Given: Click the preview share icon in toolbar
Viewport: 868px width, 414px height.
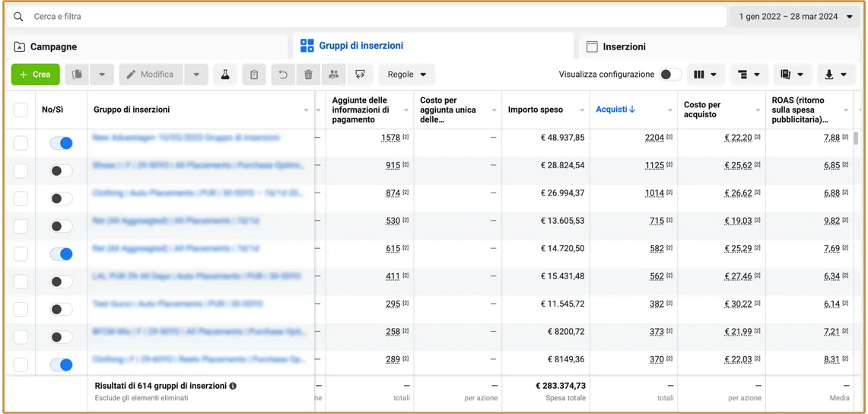Looking at the screenshot, I should tap(360, 74).
